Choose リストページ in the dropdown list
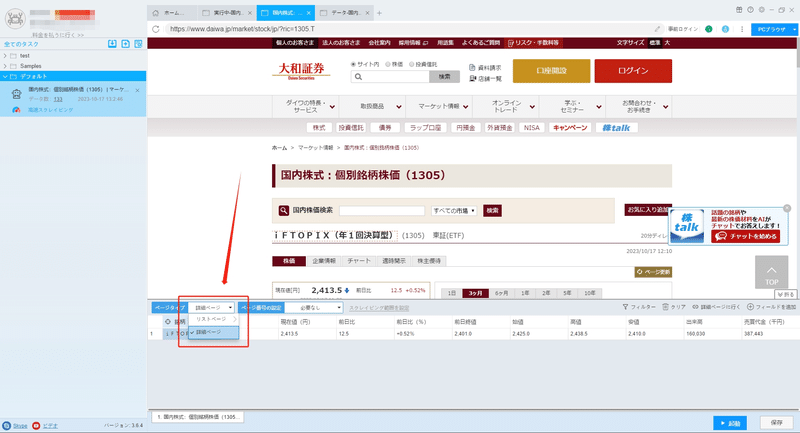This screenshot has height=433, width=800. pyautogui.click(x=213, y=319)
